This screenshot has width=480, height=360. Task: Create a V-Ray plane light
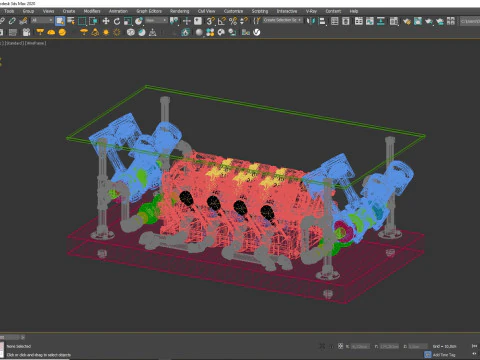(40, 32)
